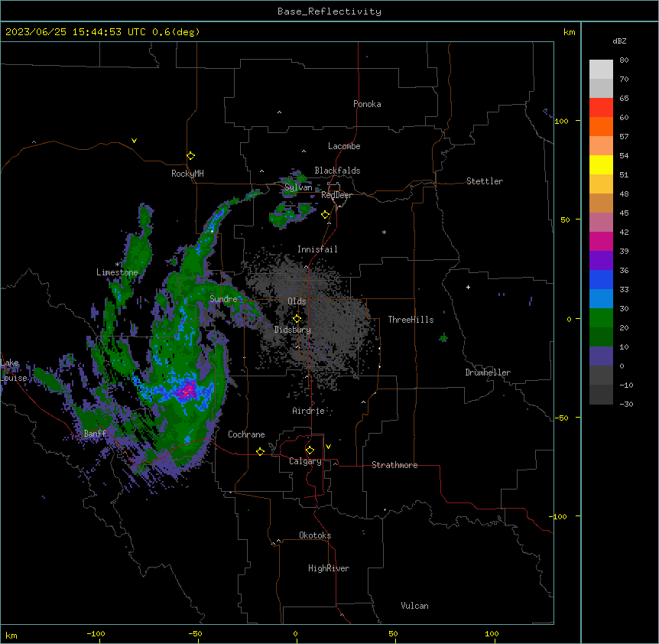The width and height of the screenshot is (659, 644).
Task: Click the Okotoks town label
Action: click(x=315, y=535)
